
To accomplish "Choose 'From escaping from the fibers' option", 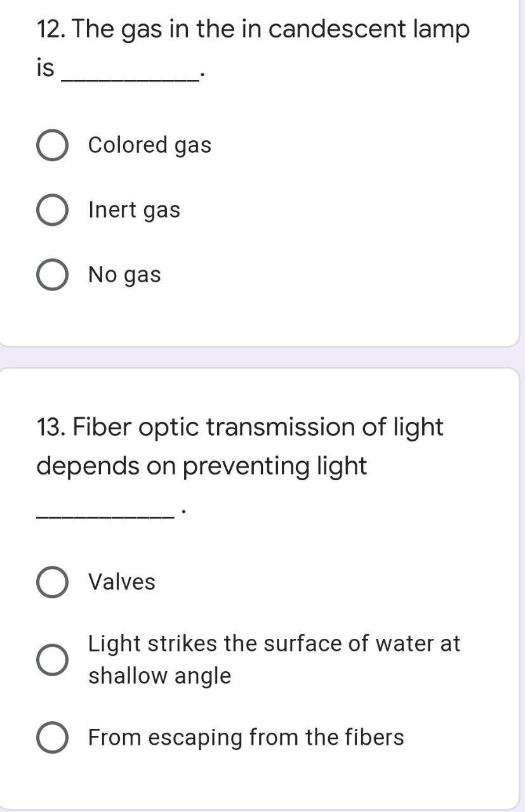I will (53, 737).
